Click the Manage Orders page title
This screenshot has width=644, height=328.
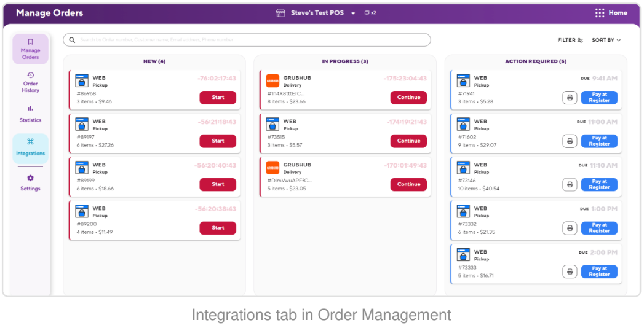(50, 13)
